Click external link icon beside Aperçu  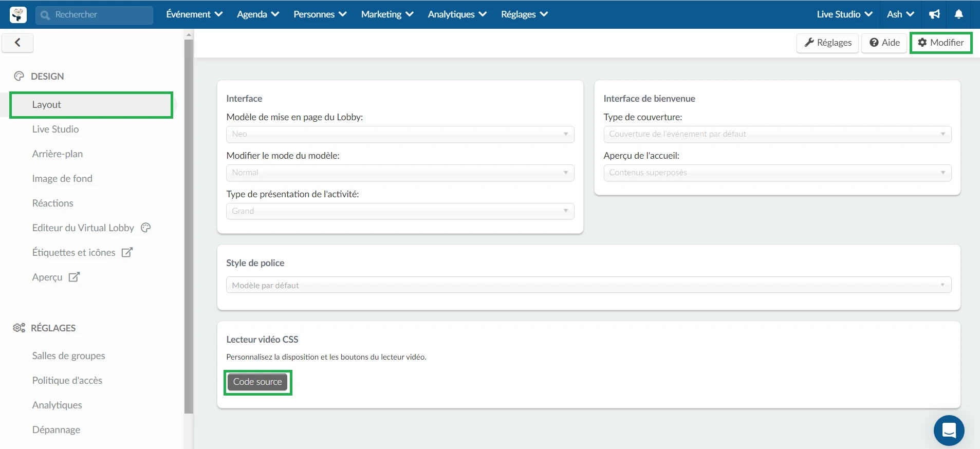(74, 277)
